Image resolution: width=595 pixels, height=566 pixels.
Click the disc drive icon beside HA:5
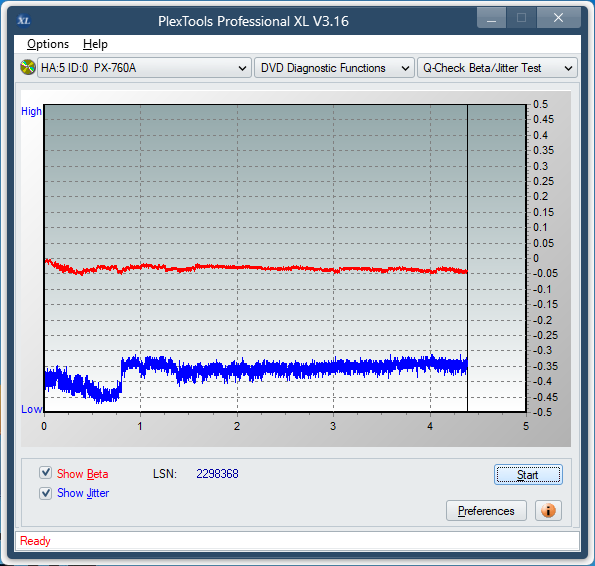click(28, 68)
